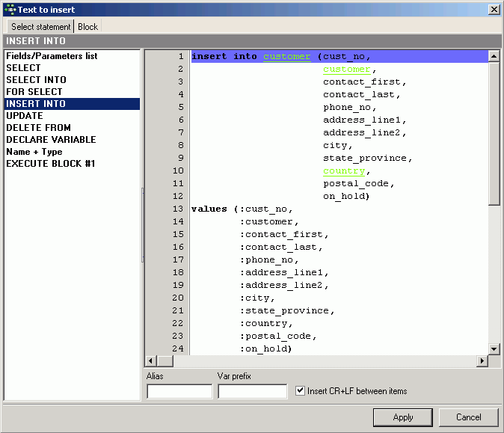Select the INSERT INTO list entry
504x433 pixels.
coord(72,103)
